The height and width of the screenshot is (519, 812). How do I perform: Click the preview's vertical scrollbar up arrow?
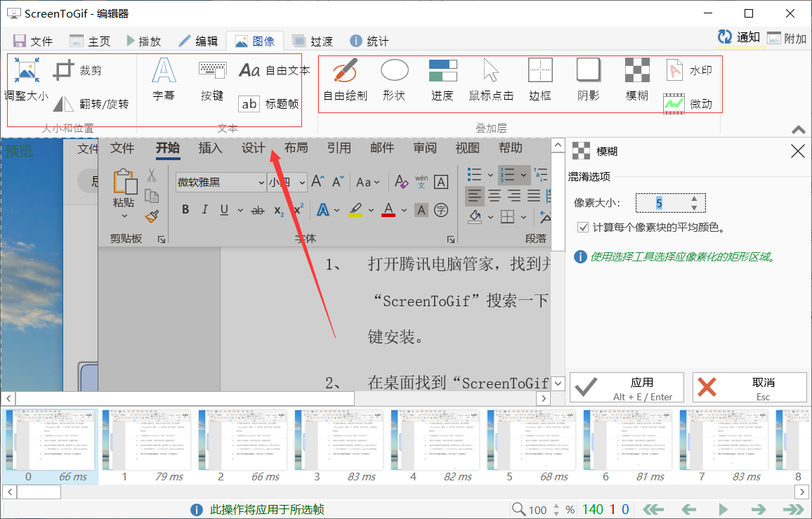pyautogui.click(x=558, y=145)
